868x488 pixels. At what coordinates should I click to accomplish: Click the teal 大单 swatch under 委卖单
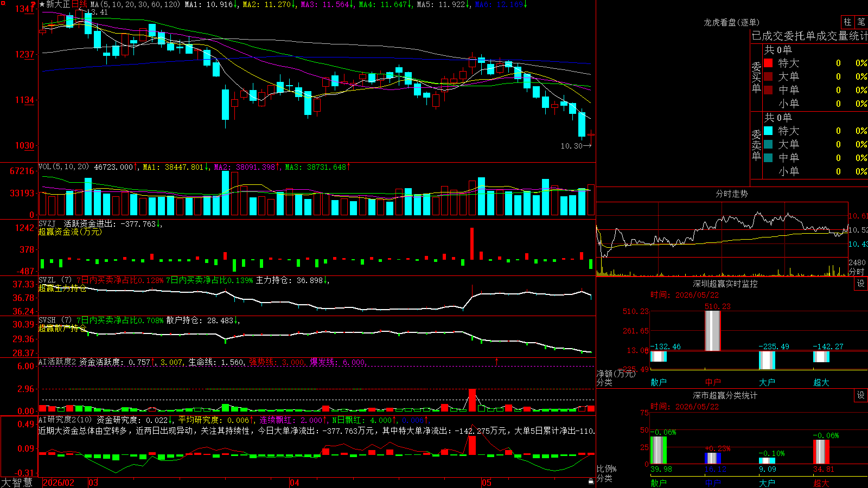pos(768,144)
